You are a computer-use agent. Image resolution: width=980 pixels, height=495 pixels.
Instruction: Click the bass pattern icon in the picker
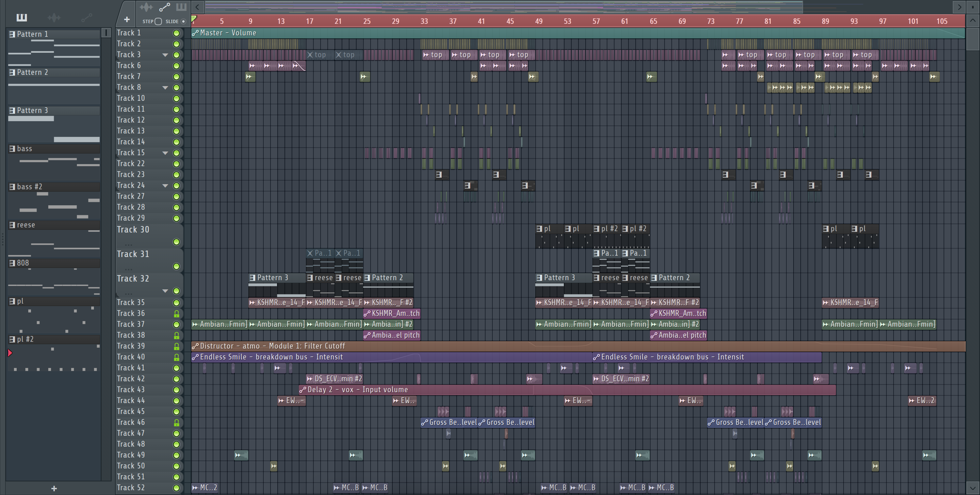coord(12,148)
